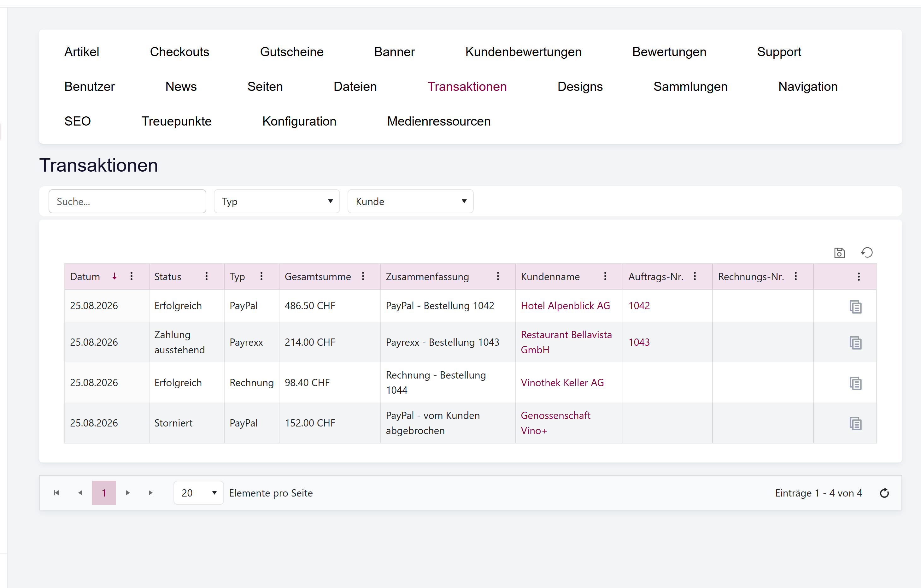Open Rechnungs-Nr. column menu dots
Viewport: 921px width, 588px height.
pos(796,276)
